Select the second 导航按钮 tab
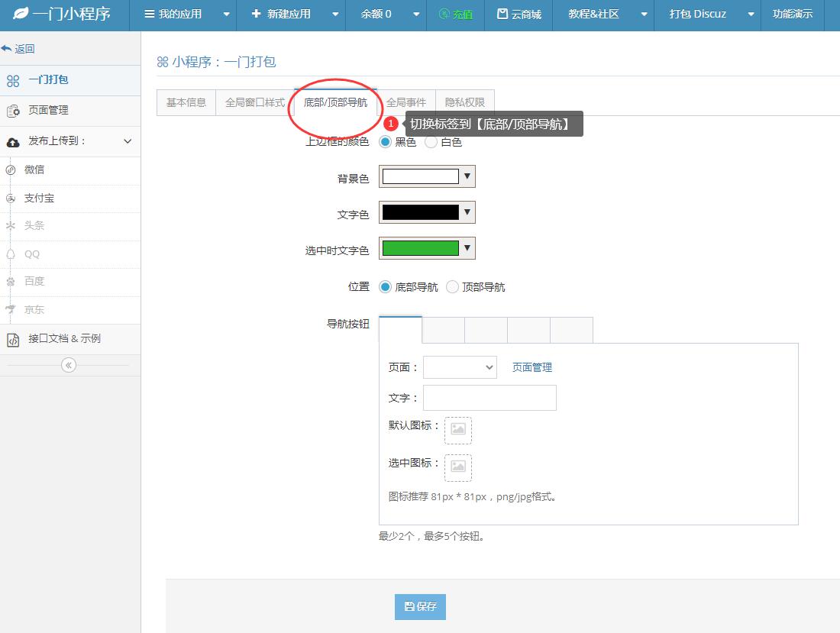Screen dimensions: 840x633 [443, 330]
